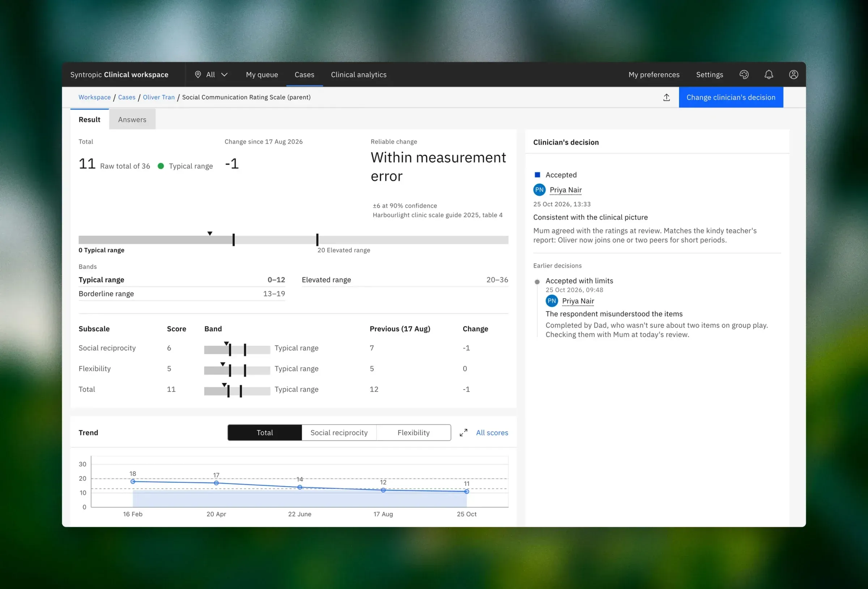Click the export share icon
This screenshot has height=589, width=868.
pos(666,98)
